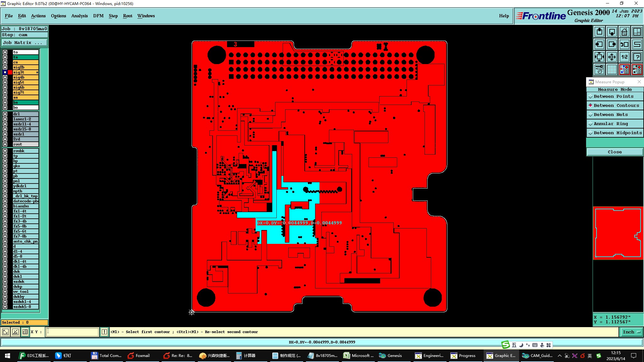Click the 1:2 zoom scale icon
Screen dimensions: 644x362
click(624, 57)
